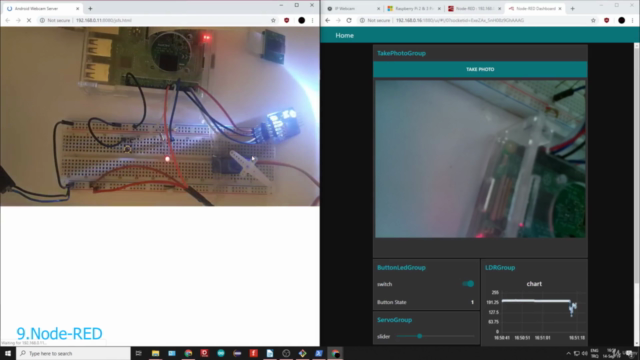Viewport: 640px width, 360px height.
Task: Click the ServoGroup slider handle
Action: [x=419, y=336]
